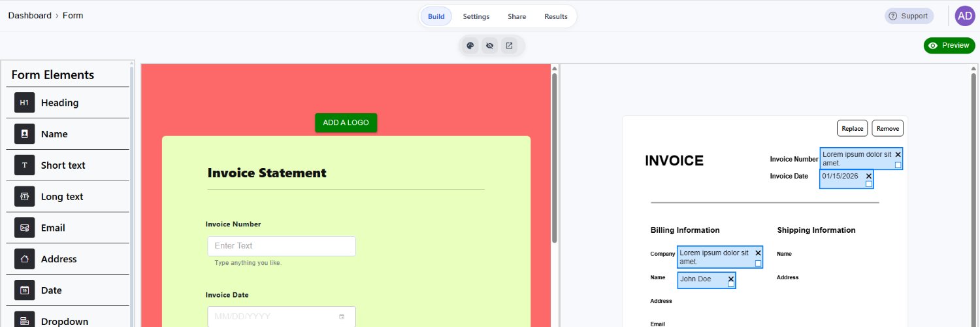Click the question mark Support icon
Viewport: 980px width, 327px height.
pos(893,16)
